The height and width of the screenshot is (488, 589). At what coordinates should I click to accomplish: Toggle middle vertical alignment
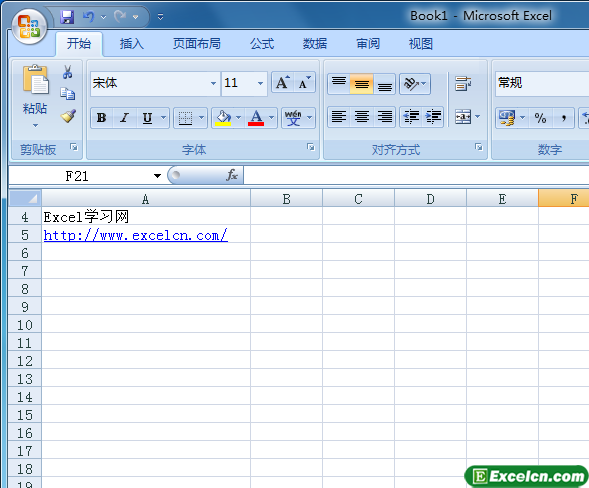[362, 83]
